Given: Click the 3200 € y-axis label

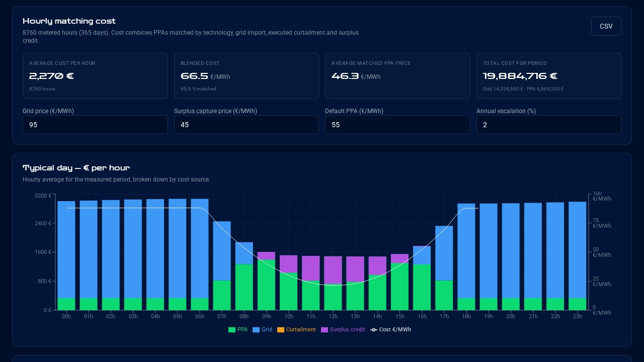Looking at the screenshot, I should (x=43, y=196).
